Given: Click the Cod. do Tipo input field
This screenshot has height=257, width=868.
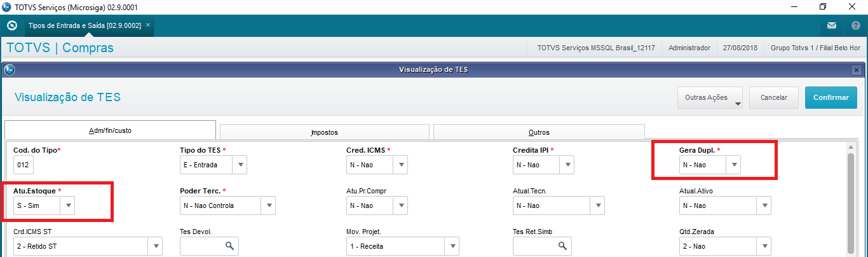Looking at the screenshot, I should (24, 165).
